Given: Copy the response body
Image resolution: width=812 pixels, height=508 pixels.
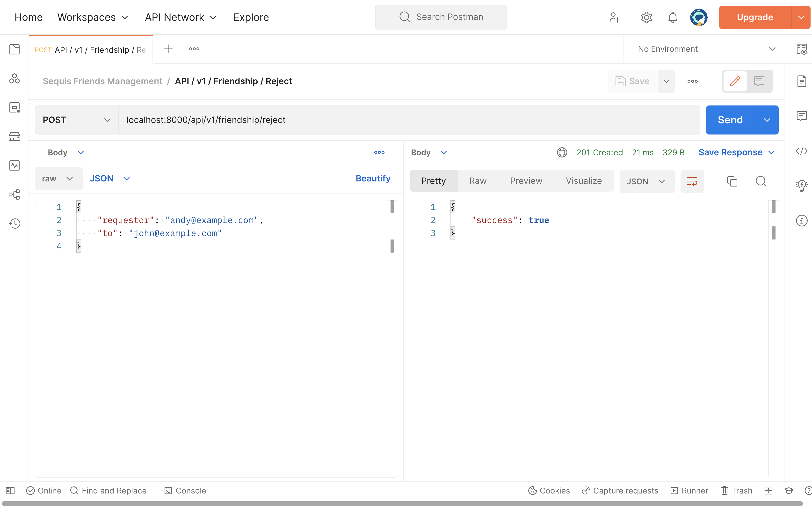Looking at the screenshot, I should (732, 181).
